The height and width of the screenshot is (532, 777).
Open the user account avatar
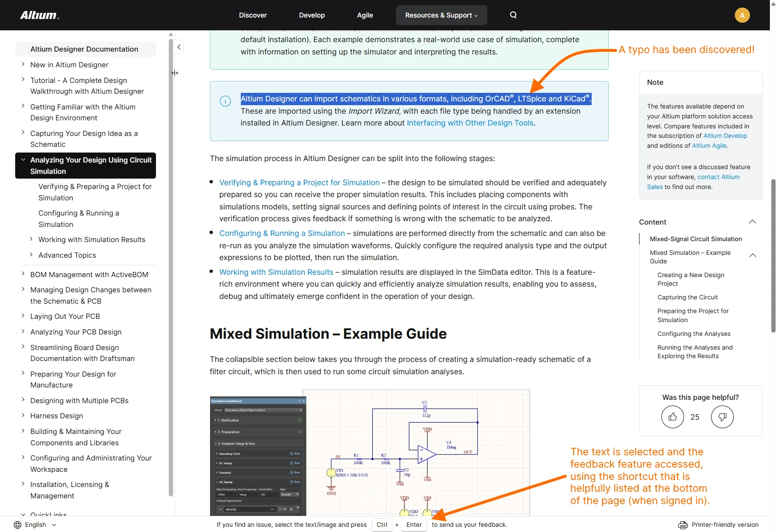click(742, 15)
